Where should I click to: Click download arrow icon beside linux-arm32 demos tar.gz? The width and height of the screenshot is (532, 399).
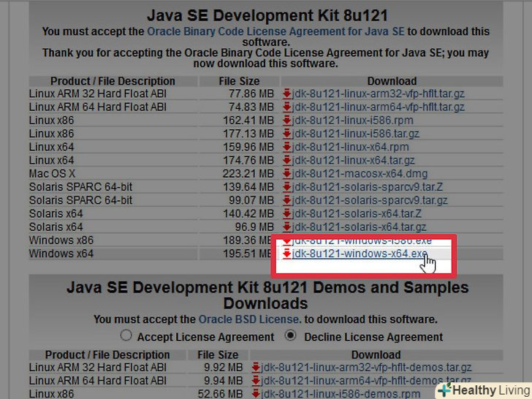256,367
